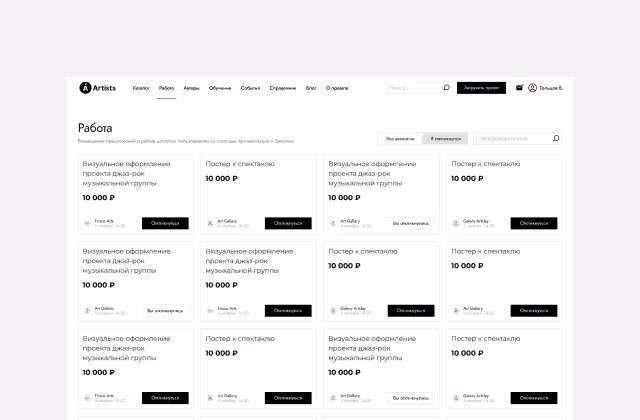This screenshot has width=640, height=420.
Task: Open the Каталог menu item
Action: (x=141, y=88)
